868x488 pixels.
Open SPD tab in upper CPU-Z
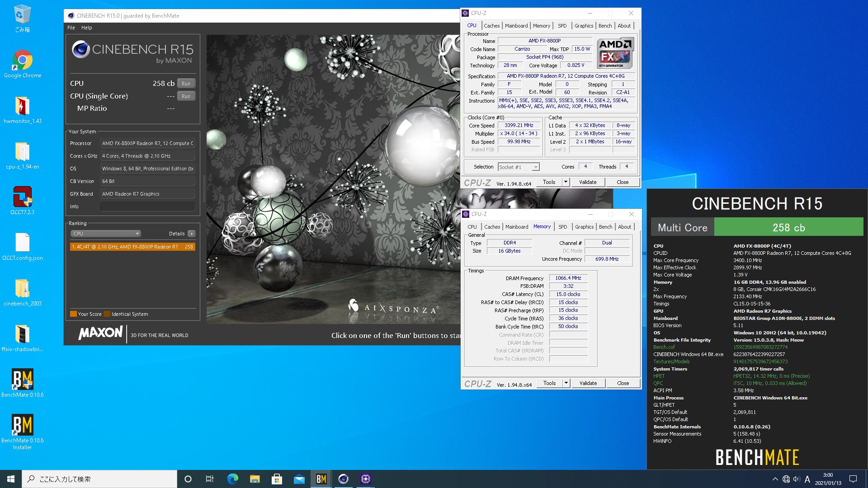pyautogui.click(x=562, y=26)
